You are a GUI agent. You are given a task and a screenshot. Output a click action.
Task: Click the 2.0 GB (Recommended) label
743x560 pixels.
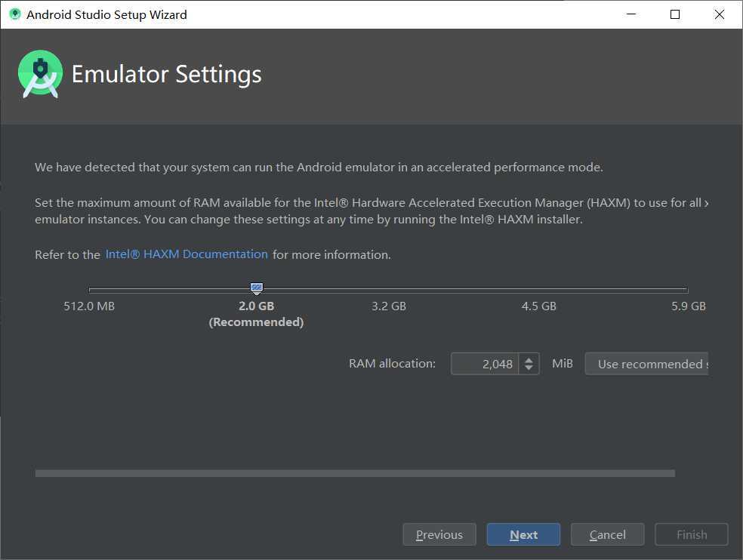(x=257, y=314)
